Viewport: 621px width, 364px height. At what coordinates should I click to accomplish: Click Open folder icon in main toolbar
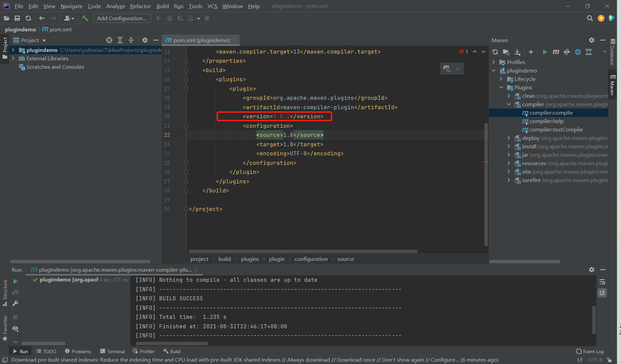coord(6,18)
